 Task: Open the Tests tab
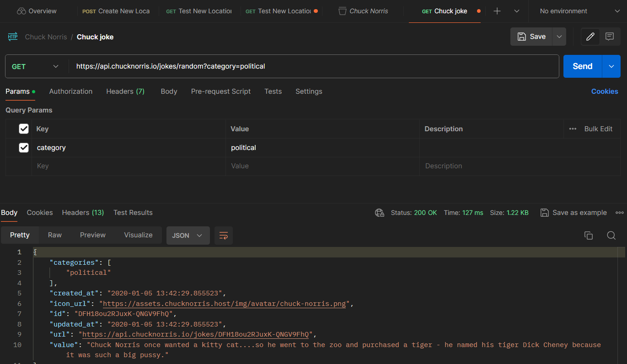(273, 91)
